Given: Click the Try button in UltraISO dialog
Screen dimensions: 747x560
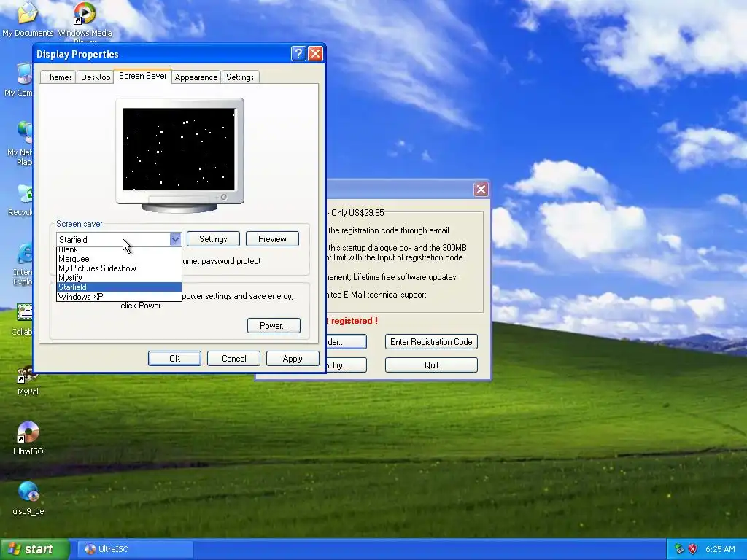Looking at the screenshot, I should pyautogui.click(x=347, y=365).
